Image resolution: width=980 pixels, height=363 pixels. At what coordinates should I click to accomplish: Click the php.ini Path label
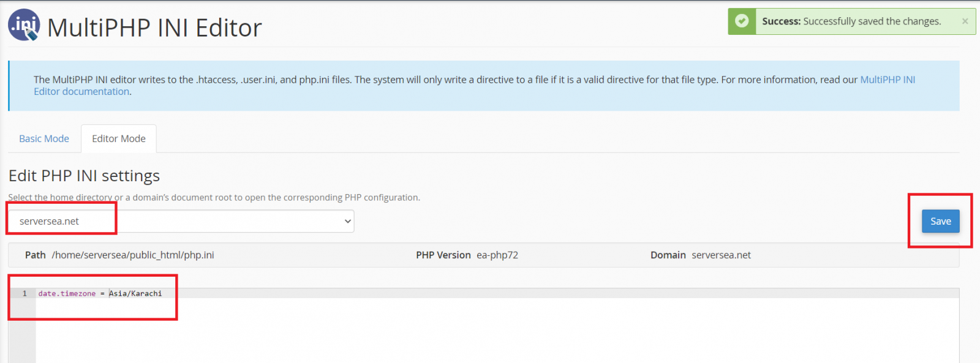(x=35, y=255)
